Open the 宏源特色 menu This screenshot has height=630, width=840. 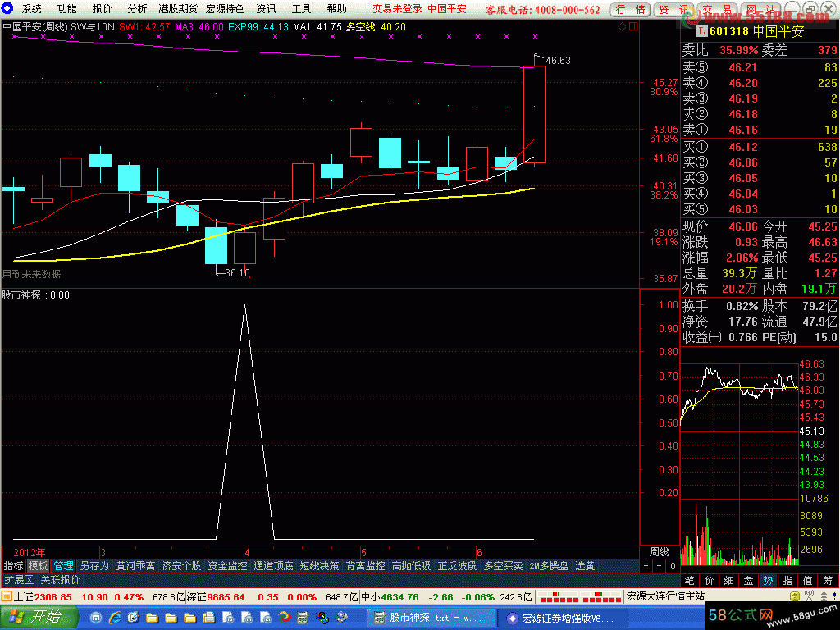(225, 9)
